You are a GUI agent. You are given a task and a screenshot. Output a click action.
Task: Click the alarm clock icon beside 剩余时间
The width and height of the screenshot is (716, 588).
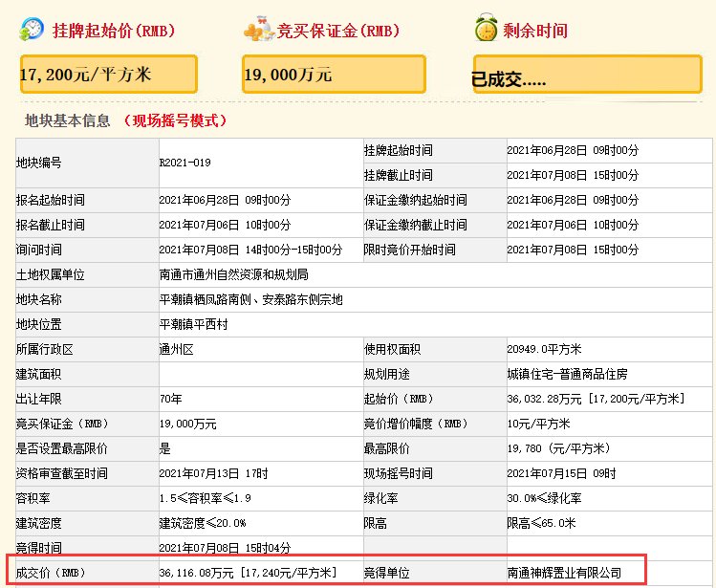pyautogui.click(x=486, y=28)
